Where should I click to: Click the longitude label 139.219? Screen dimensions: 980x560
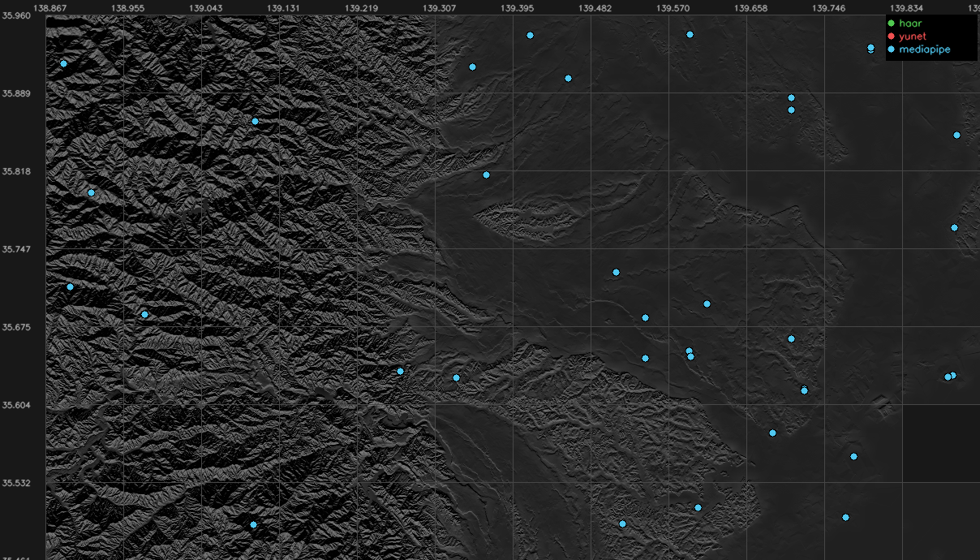(361, 8)
